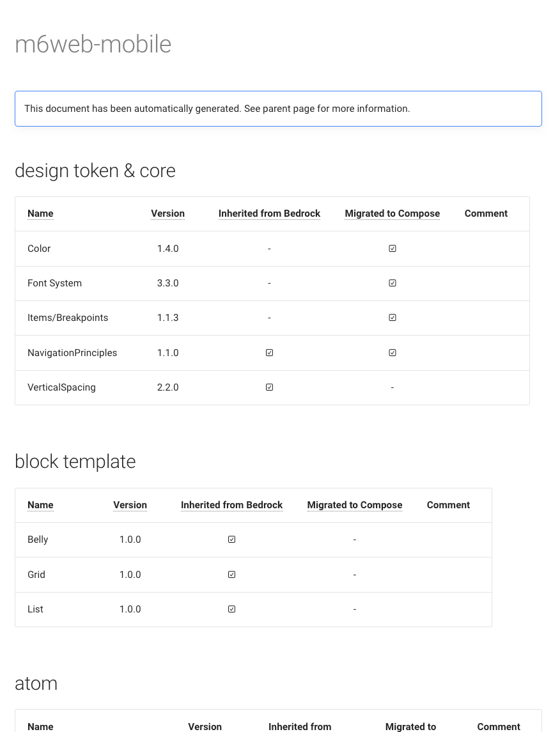560x732 pixels.
Task: Sort by Migrated to Compose in first table
Action: coord(392,213)
